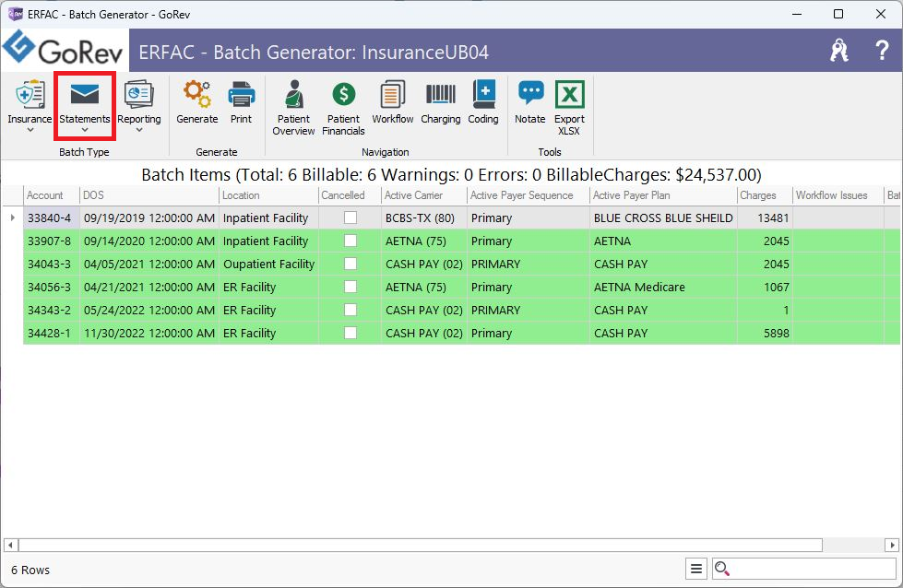Go to Workflow navigation icon
The height and width of the screenshot is (588, 903).
(393, 94)
